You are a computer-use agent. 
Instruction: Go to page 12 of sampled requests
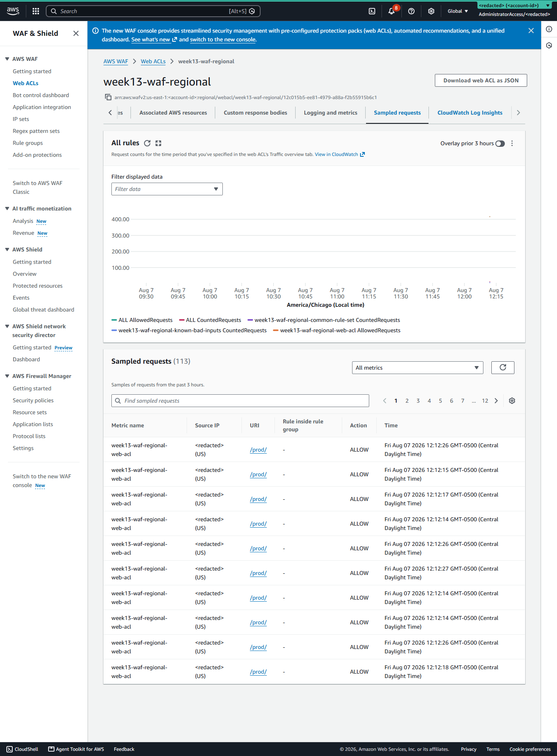click(485, 401)
